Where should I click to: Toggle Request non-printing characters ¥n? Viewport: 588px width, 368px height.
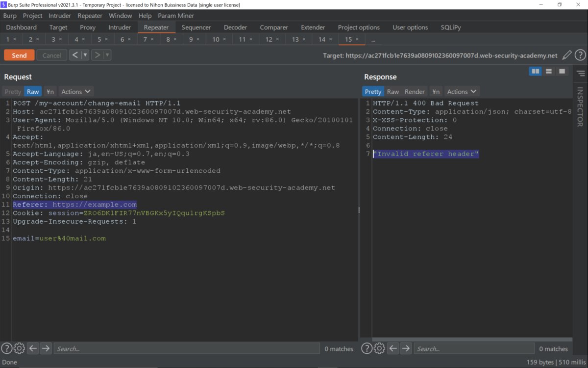pos(50,91)
